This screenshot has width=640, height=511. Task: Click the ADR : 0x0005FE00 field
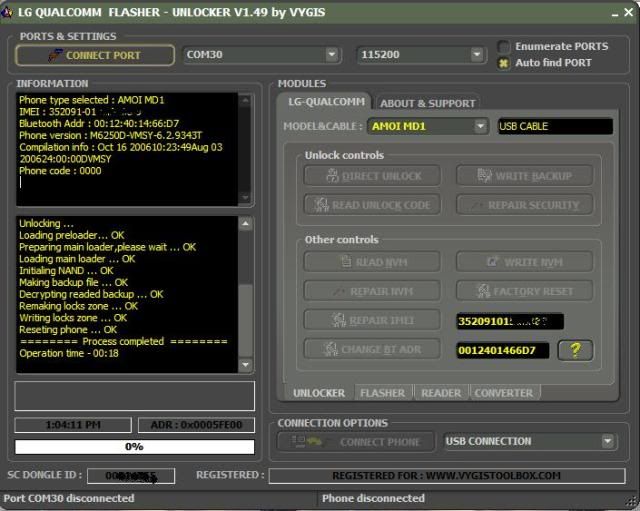(x=196, y=425)
